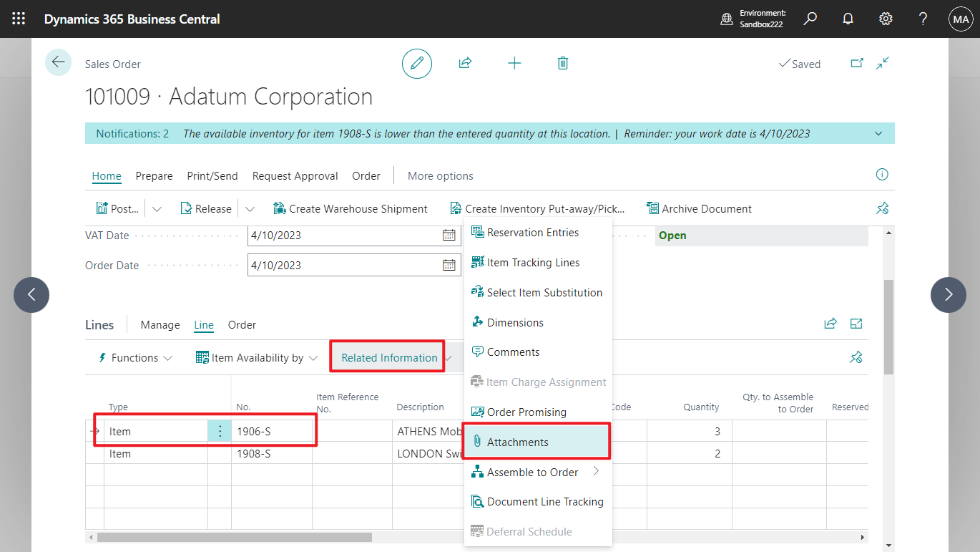Pin the Lines toolbar with the pin icon
This screenshot has height=552, width=980.
pos(856,357)
